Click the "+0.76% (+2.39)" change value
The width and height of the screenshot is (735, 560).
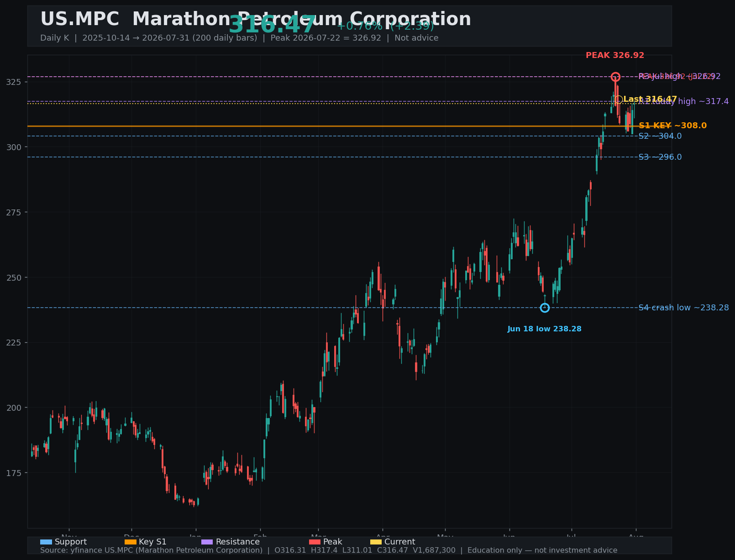click(385, 26)
